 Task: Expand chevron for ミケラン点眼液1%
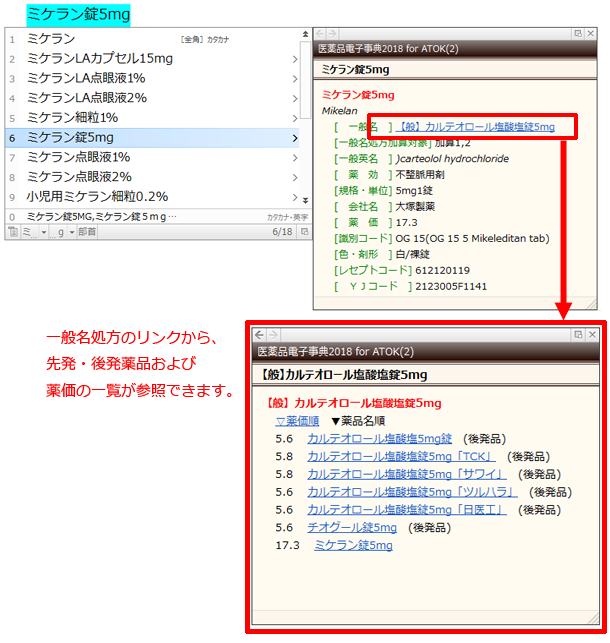tap(295, 158)
